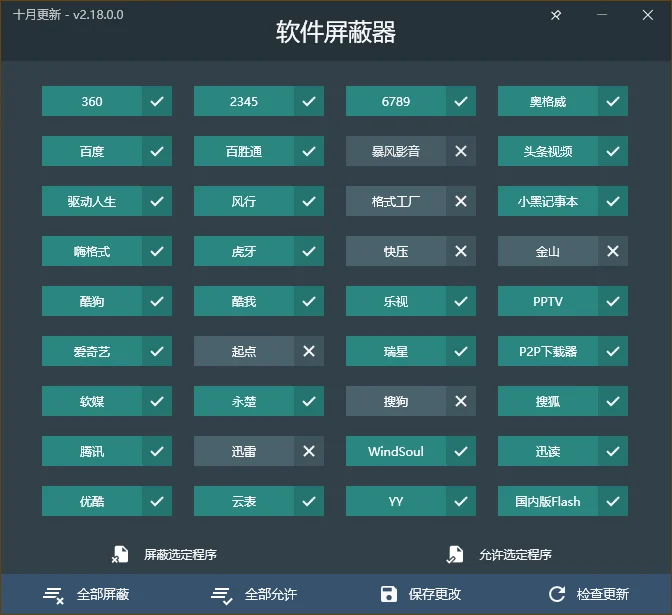
Task: Click the checkmark beside 2345
Action: coord(309,101)
